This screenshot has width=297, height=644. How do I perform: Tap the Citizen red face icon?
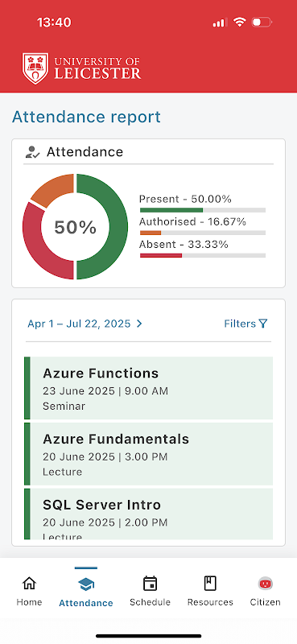click(266, 583)
